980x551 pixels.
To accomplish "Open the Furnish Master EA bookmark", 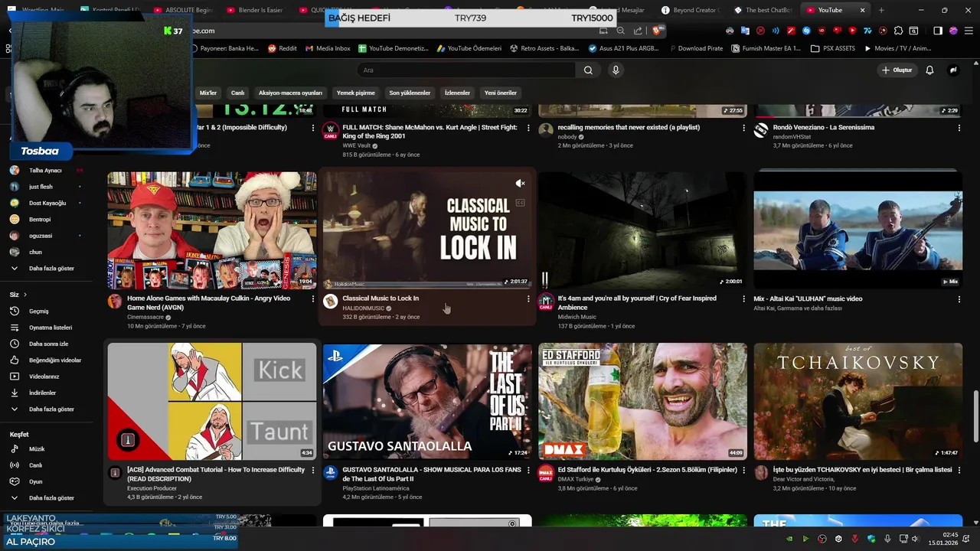I will pyautogui.click(x=766, y=48).
